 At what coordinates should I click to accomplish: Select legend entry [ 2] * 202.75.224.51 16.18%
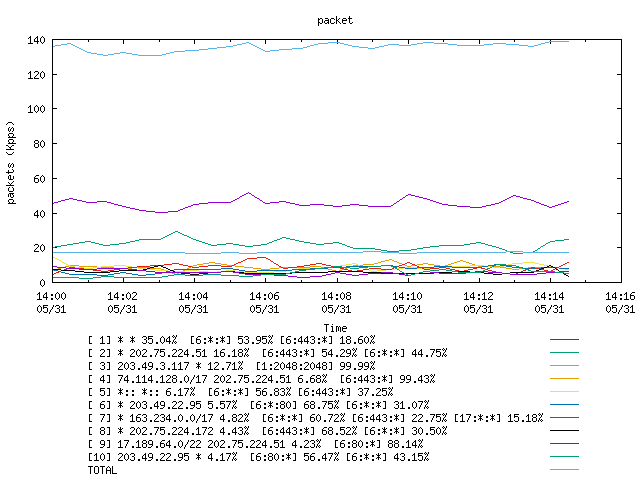[x=267, y=353]
